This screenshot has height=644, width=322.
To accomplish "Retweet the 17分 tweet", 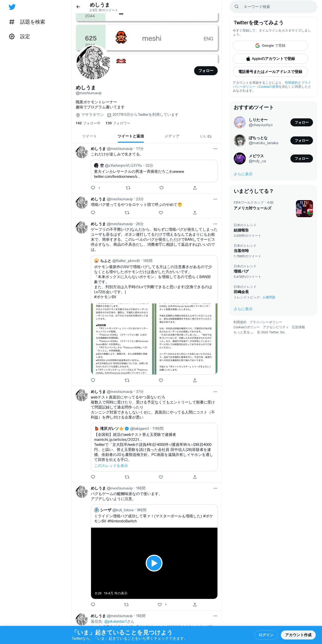I will pyautogui.click(x=128, y=188).
